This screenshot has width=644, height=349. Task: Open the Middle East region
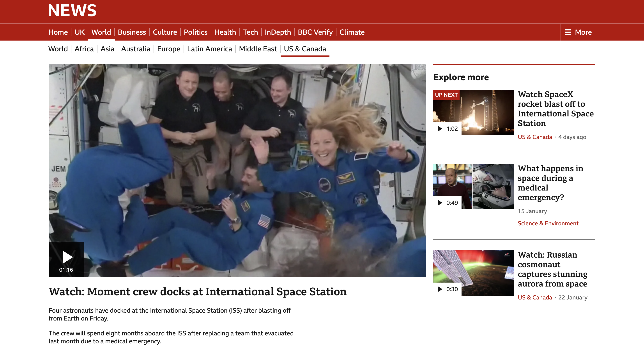click(x=258, y=49)
